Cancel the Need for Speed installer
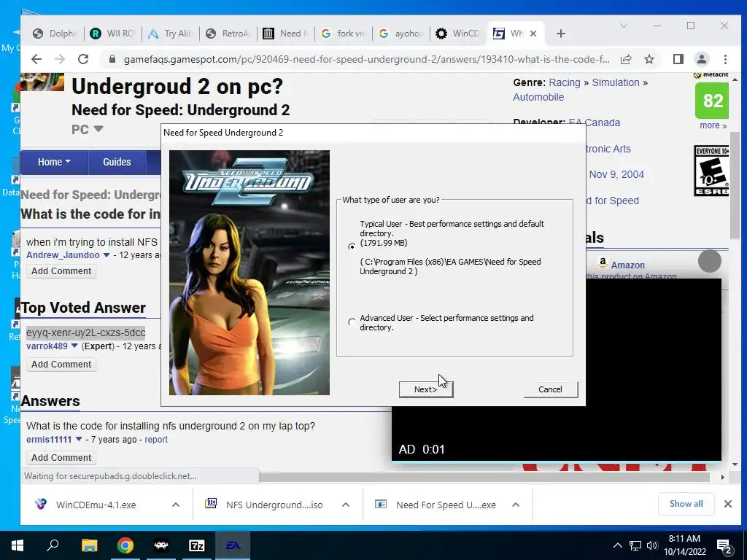Image resolution: width=747 pixels, height=560 pixels. coord(550,389)
